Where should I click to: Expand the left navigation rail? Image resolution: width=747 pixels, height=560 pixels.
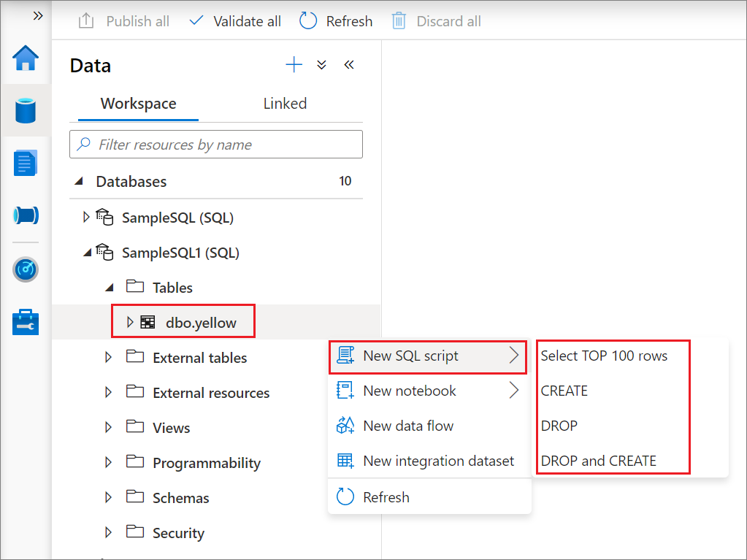point(38,15)
